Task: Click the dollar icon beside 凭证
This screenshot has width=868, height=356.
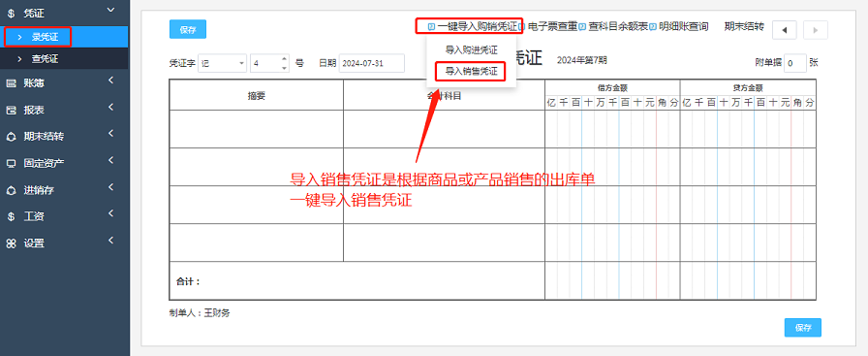Action: [11, 14]
